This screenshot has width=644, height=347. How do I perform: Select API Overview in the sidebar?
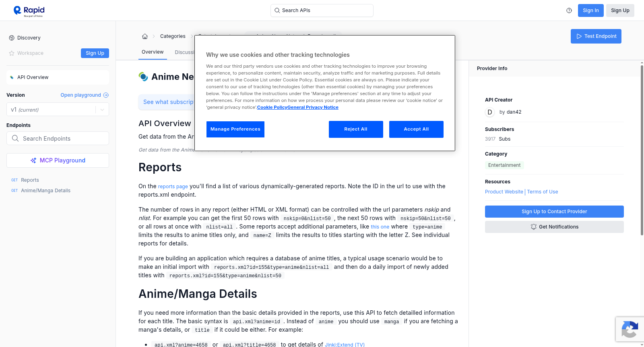(x=58, y=77)
